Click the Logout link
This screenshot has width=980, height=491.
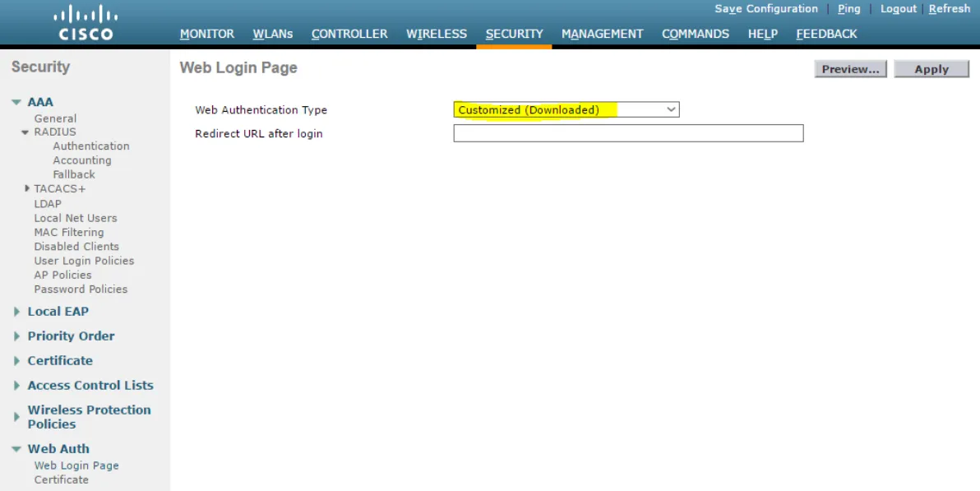pyautogui.click(x=898, y=9)
